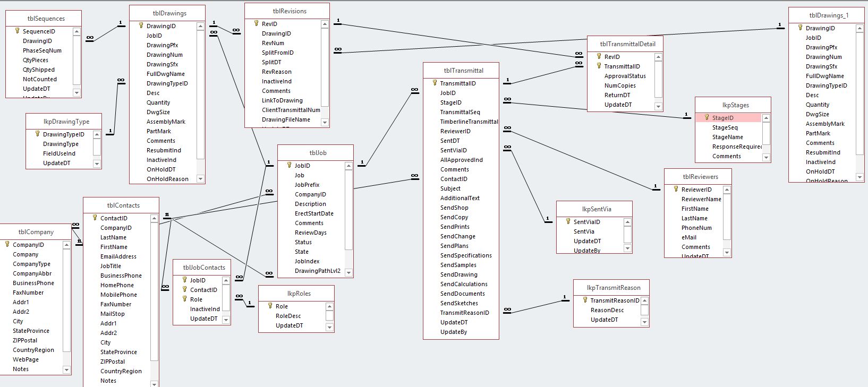The height and width of the screenshot is (387, 868).
Task: Click scroll down arrow in tblContacts
Action: (x=154, y=383)
